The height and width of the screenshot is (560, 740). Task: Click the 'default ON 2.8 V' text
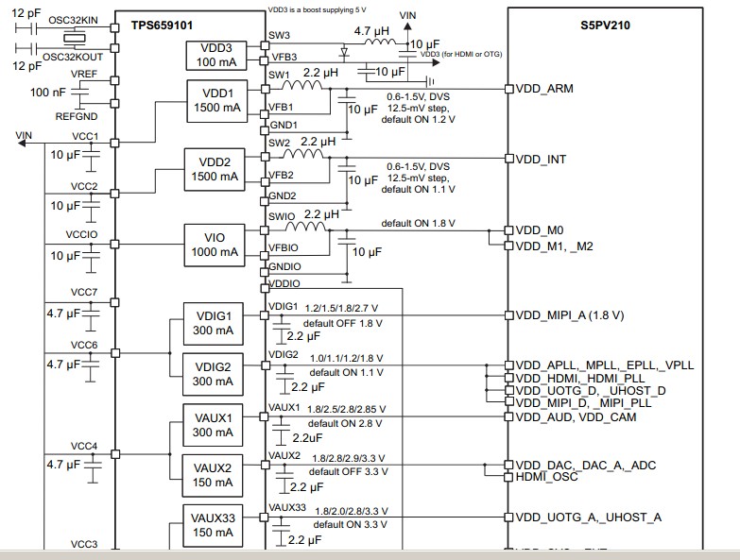click(x=345, y=424)
